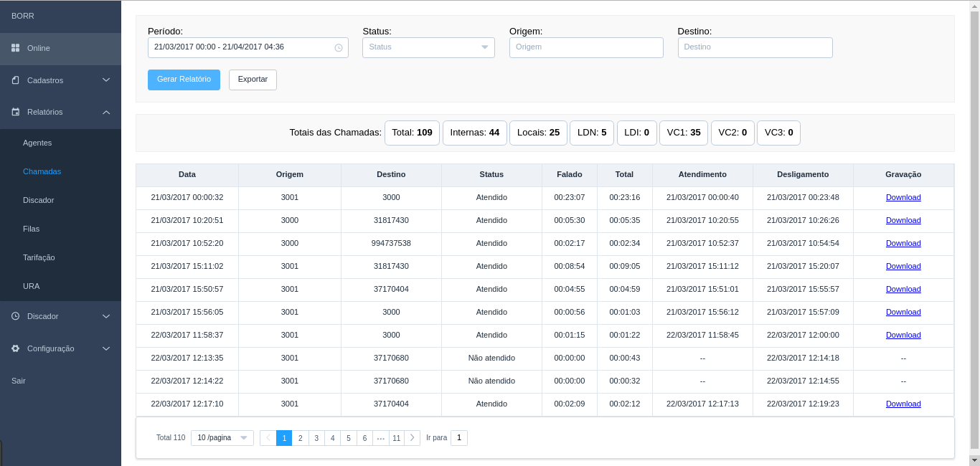This screenshot has height=466, width=980.
Task: Click the Cadastros clipboard icon
Action: pos(15,80)
